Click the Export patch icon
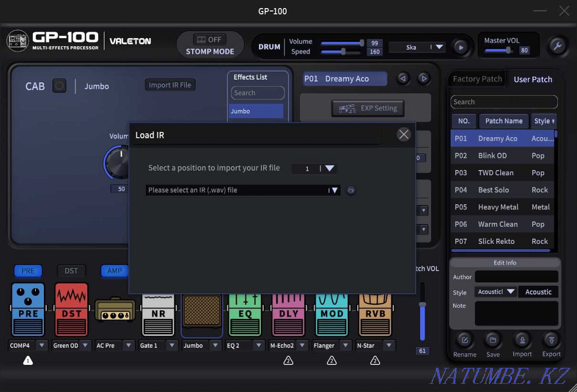577x392 pixels. [551, 341]
